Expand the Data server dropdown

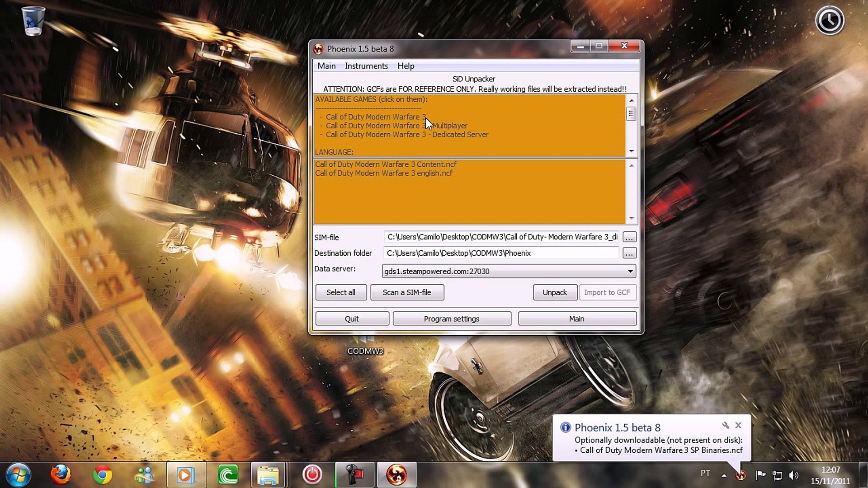click(x=630, y=271)
